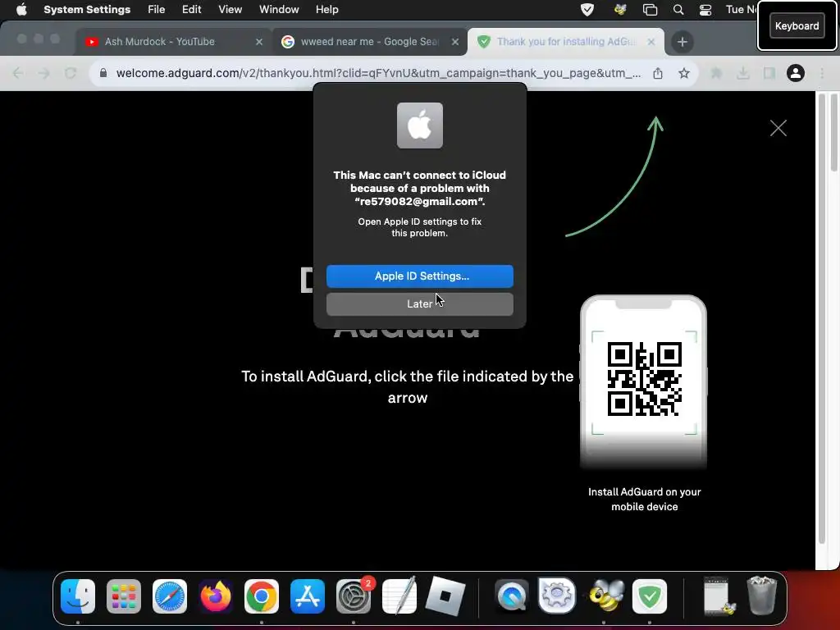Open System Settings with badge in Dock
This screenshot has height=630, width=840.
click(354, 596)
